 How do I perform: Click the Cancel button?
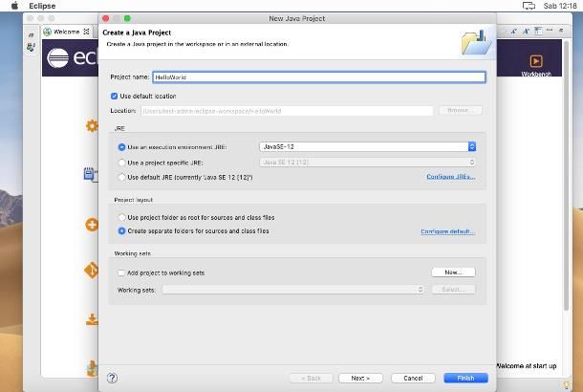413,379
